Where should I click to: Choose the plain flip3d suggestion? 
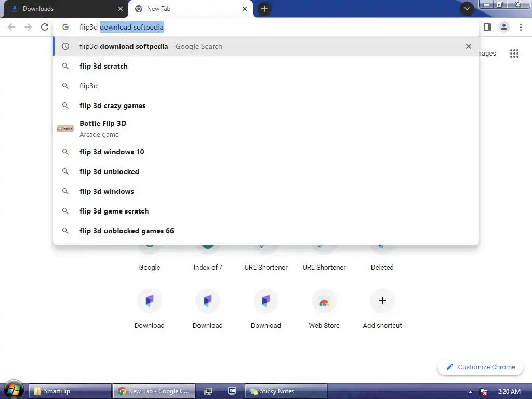point(266,86)
